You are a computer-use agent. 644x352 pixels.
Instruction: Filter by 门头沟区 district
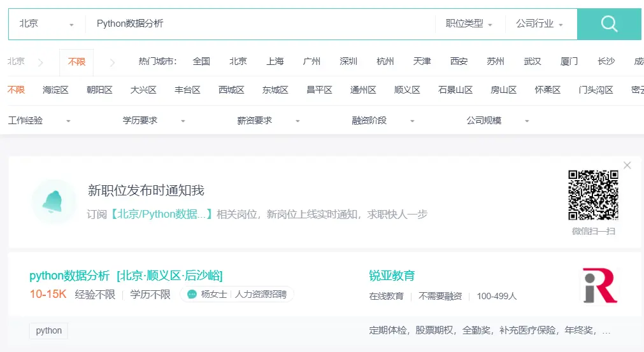596,90
